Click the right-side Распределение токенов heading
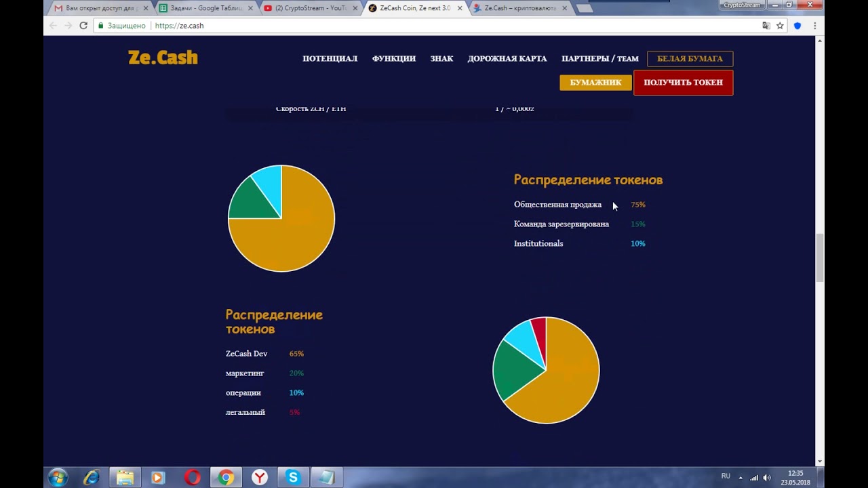Image resolution: width=868 pixels, height=488 pixels. coord(588,180)
